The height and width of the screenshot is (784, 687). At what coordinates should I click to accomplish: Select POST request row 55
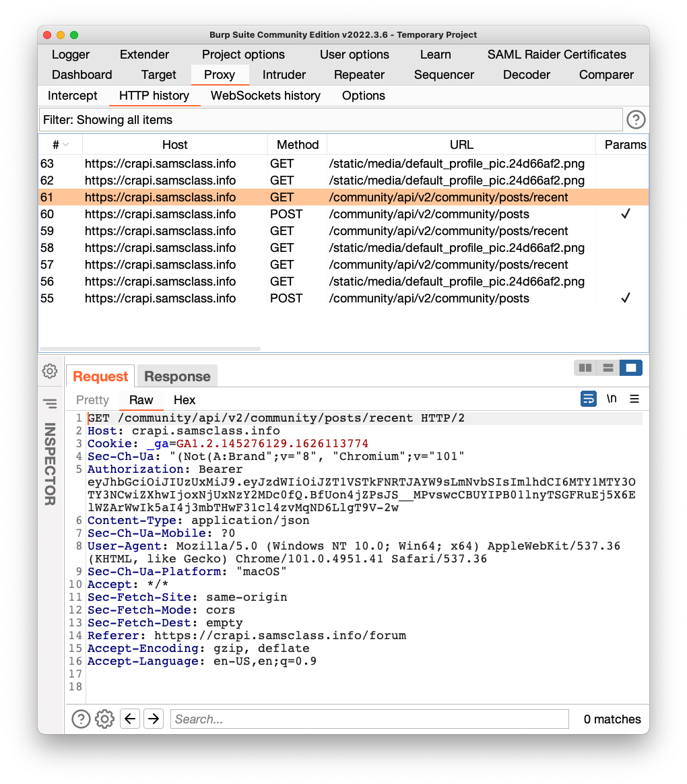click(x=343, y=298)
